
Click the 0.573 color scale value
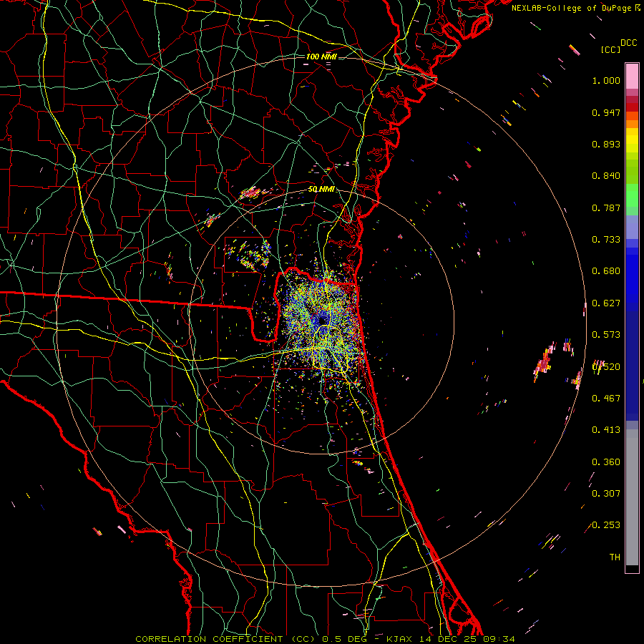[606, 335]
